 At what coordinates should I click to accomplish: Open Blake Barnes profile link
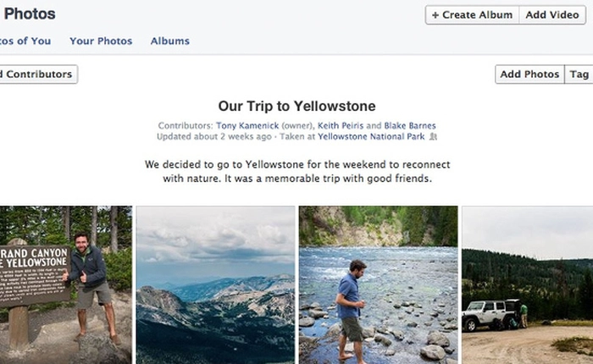pos(413,125)
